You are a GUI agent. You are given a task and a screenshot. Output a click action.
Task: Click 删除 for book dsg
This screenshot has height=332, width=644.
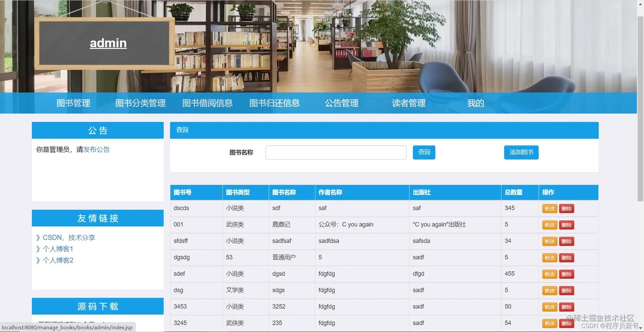point(566,291)
